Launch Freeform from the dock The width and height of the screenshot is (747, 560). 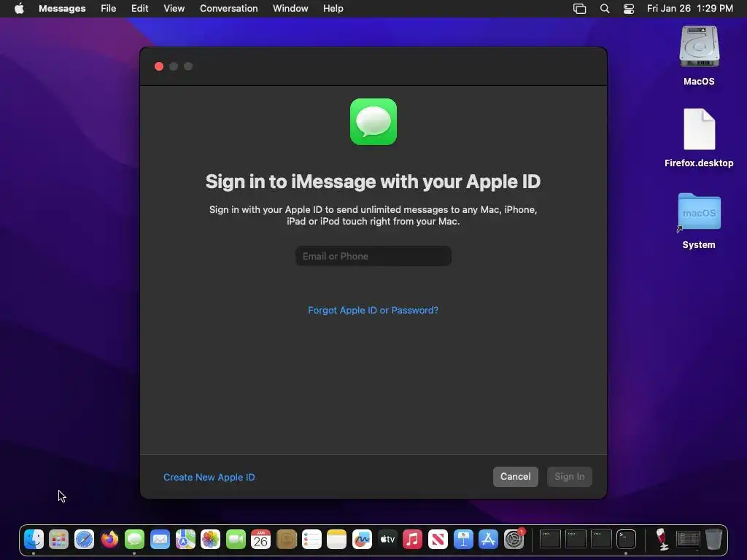(x=362, y=540)
